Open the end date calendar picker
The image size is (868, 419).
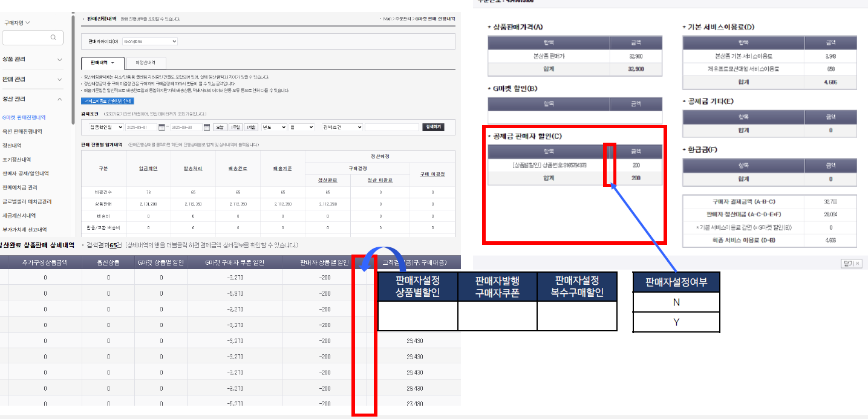(x=207, y=128)
